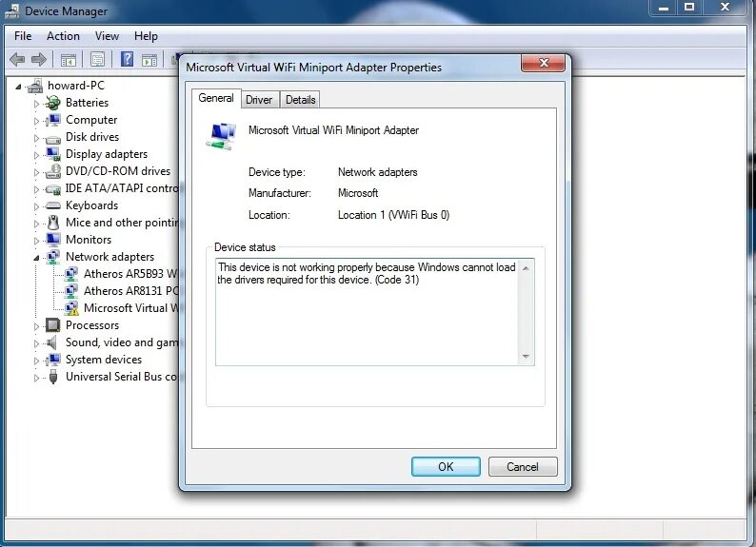
Task: Expand the System devices tree node
Action: pyautogui.click(x=36, y=361)
